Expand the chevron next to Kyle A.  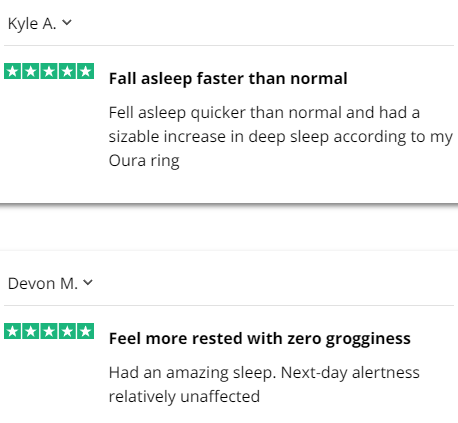(67, 23)
